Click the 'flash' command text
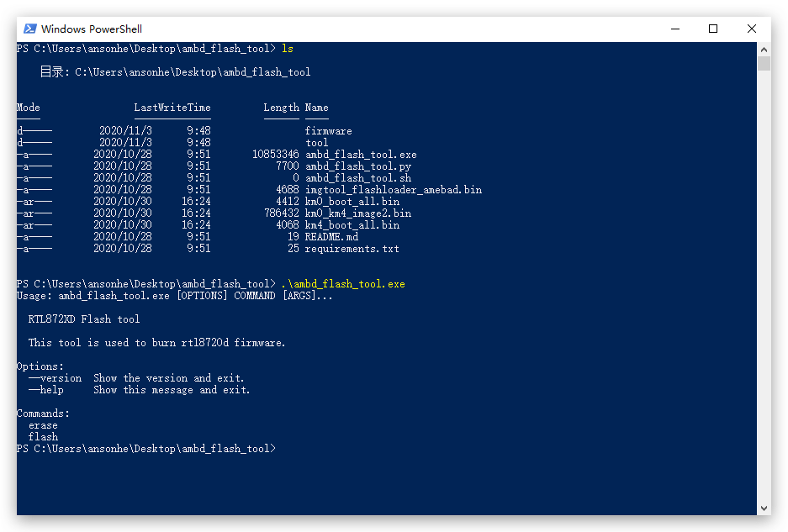The image size is (788, 532). 43,437
